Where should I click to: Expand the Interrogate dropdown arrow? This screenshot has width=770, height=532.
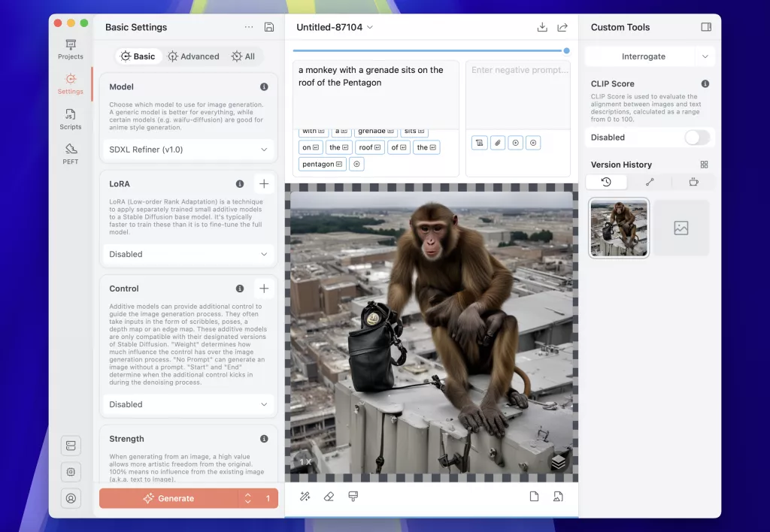pyautogui.click(x=705, y=56)
